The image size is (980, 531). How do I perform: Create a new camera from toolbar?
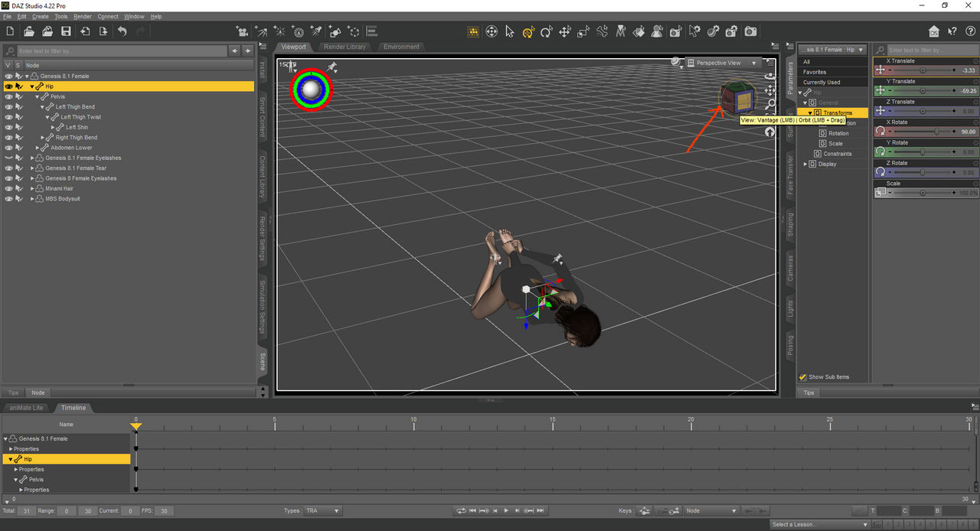242,31
